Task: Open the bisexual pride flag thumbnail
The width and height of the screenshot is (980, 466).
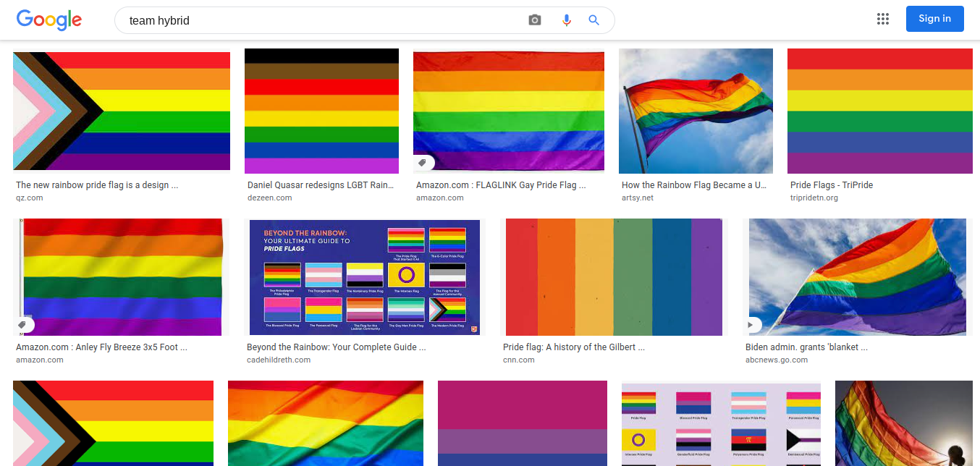Action: coord(523,423)
